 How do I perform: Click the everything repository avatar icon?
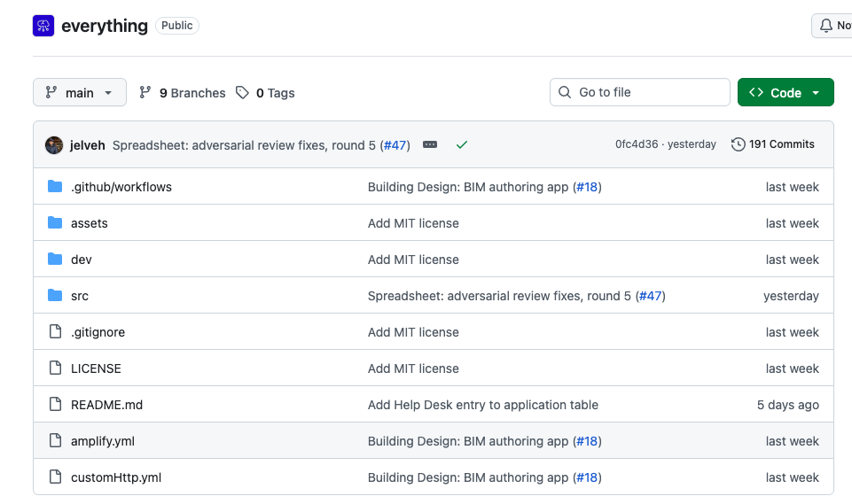pyautogui.click(x=43, y=26)
